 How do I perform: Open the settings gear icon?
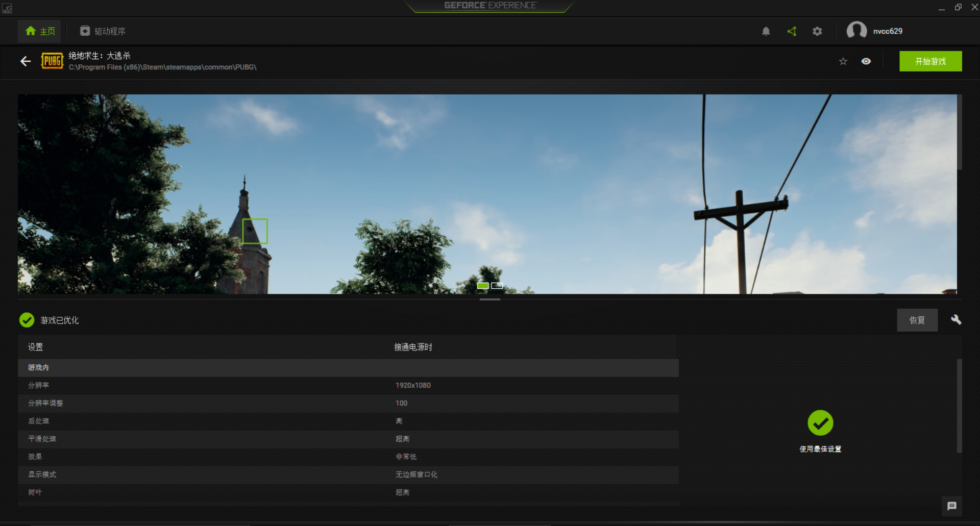click(x=817, y=31)
